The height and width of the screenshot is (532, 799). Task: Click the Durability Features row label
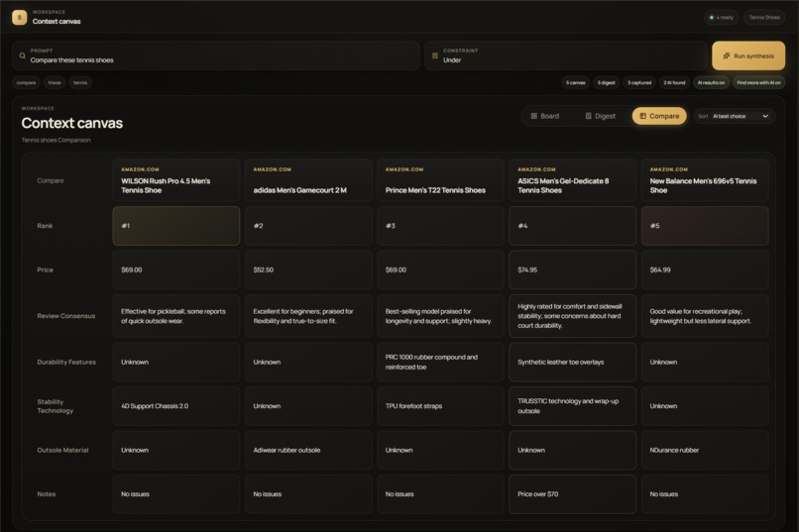tap(66, 362)
